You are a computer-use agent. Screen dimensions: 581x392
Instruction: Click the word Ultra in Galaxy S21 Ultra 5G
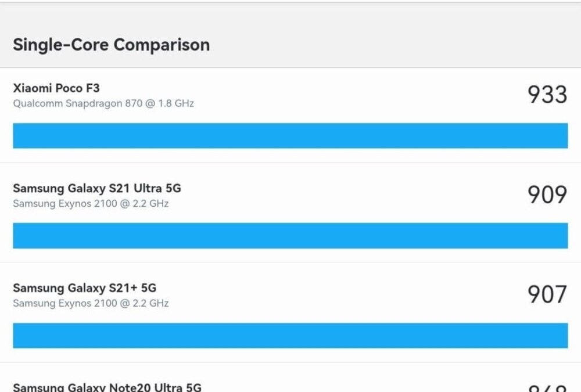click(x=148, y=188)
